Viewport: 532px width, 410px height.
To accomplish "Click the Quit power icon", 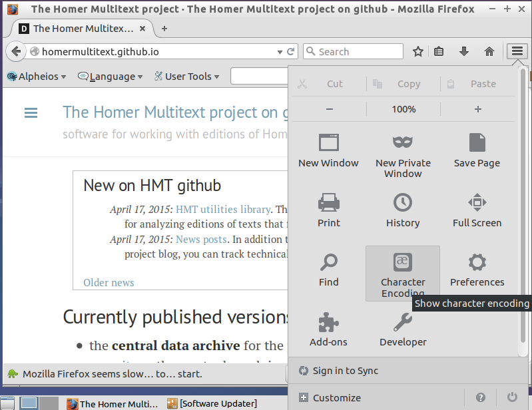I will pos(512,397).
